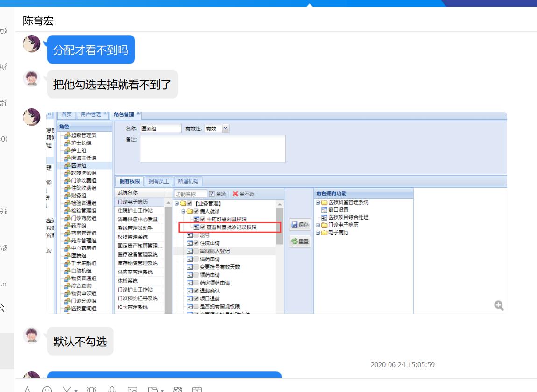
Task: Close the 用户管理 tab via its x icon
Action: click(x=105, y=113)
